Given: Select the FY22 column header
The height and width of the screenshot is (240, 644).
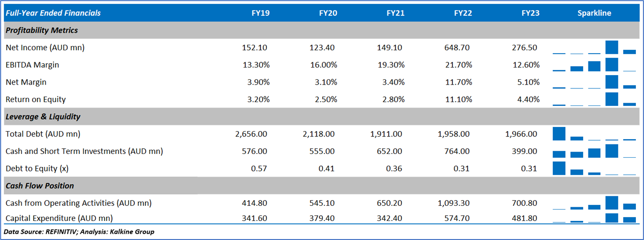Looking at the screenshot, I should (x=463, y=13).
